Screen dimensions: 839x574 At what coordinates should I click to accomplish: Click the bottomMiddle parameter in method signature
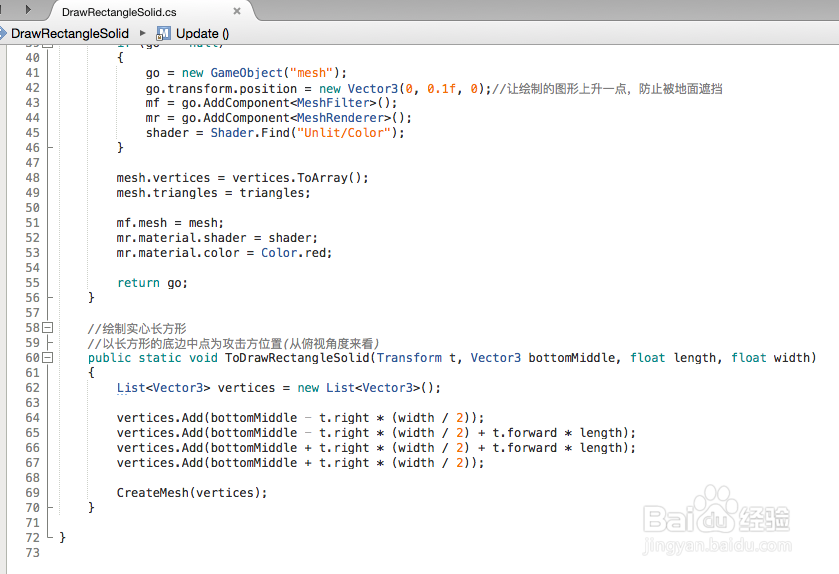tap(571, 358)
